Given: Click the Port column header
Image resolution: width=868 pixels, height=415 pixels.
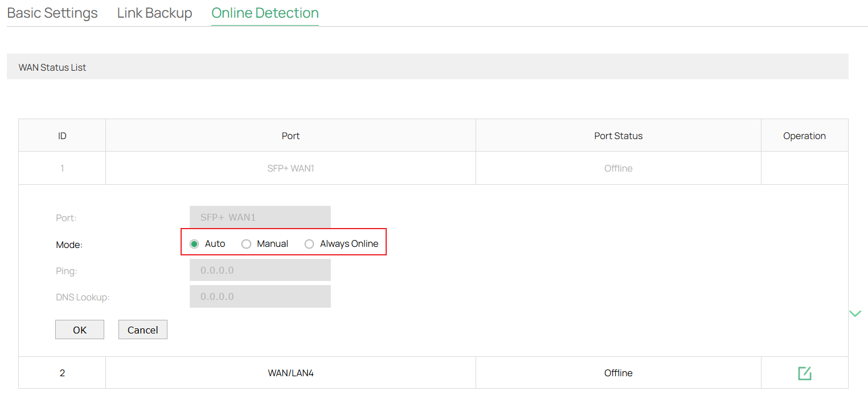Looking at the screenshot, I should point(290,135).
